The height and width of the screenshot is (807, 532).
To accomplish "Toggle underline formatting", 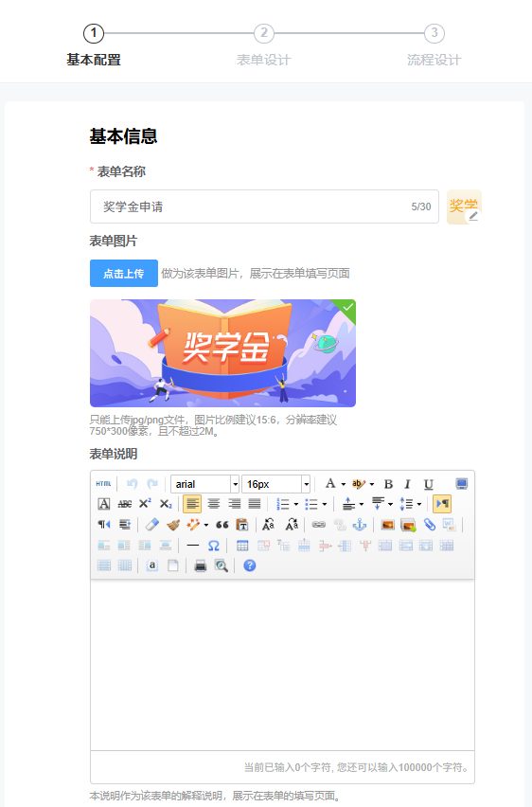I will tap(428, 484).
